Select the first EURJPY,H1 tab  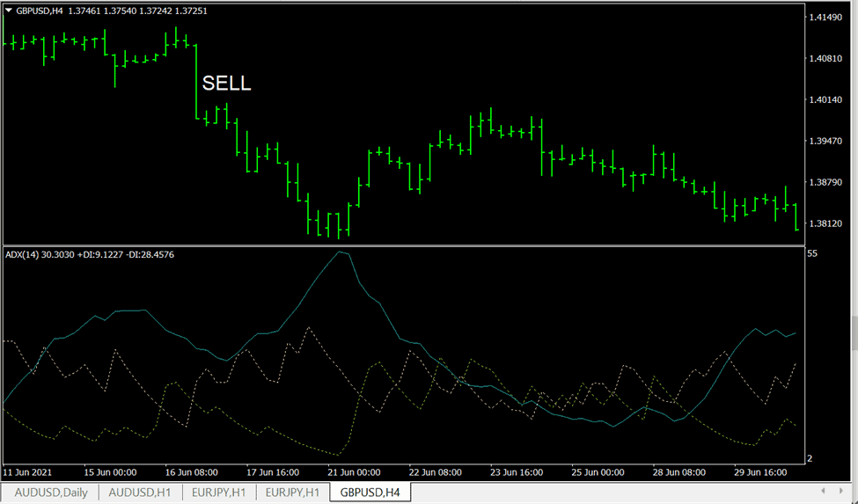[218, 492]
